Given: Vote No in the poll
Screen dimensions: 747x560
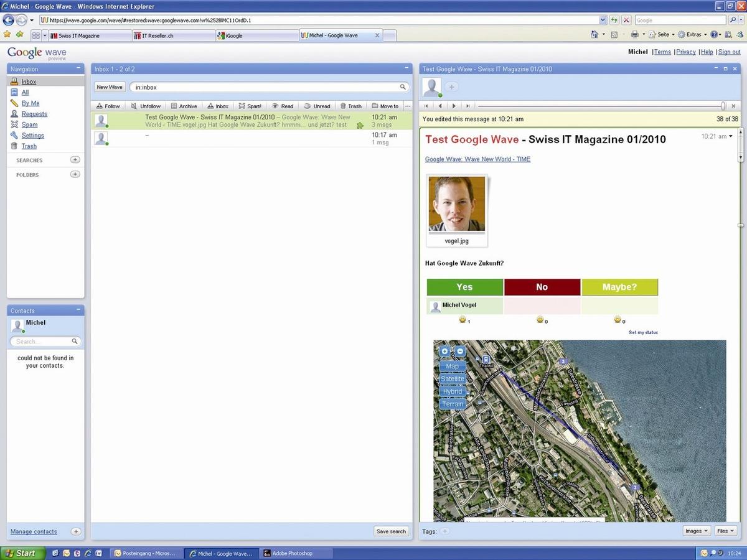Looking at the screenshot, I should click(x=542, y=287).
